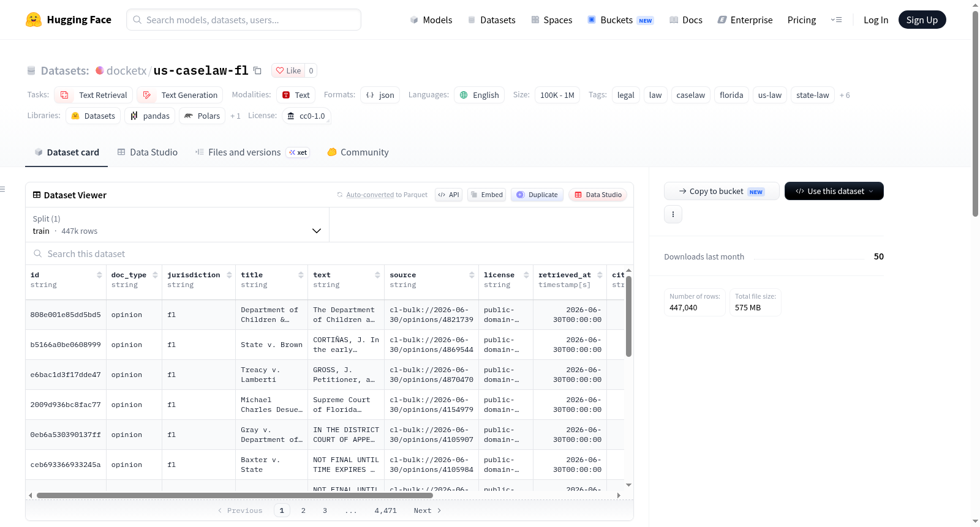Click Log In
Screen dimensions: 980x527
(876, 20)
